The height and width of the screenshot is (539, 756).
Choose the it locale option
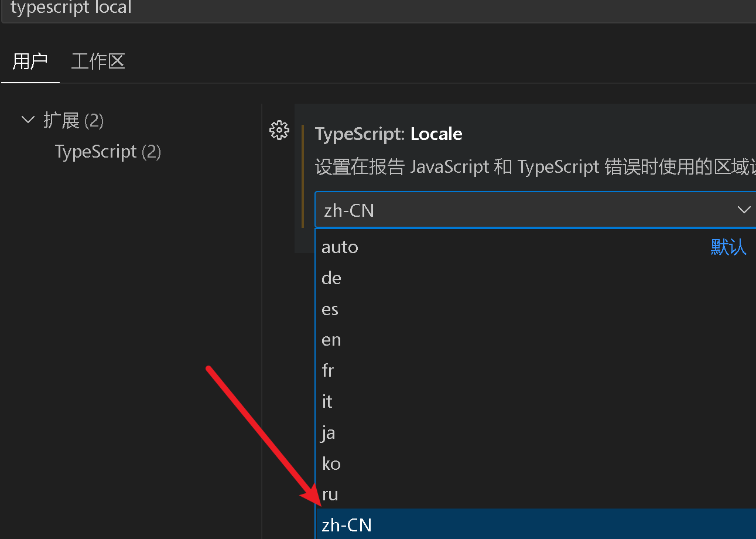pyautogui.click(x=535, y=402)
